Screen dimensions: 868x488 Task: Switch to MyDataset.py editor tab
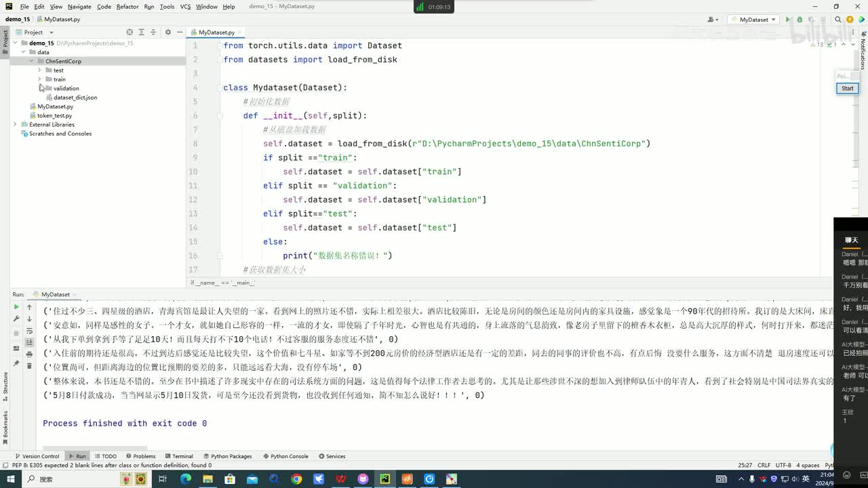216,32
